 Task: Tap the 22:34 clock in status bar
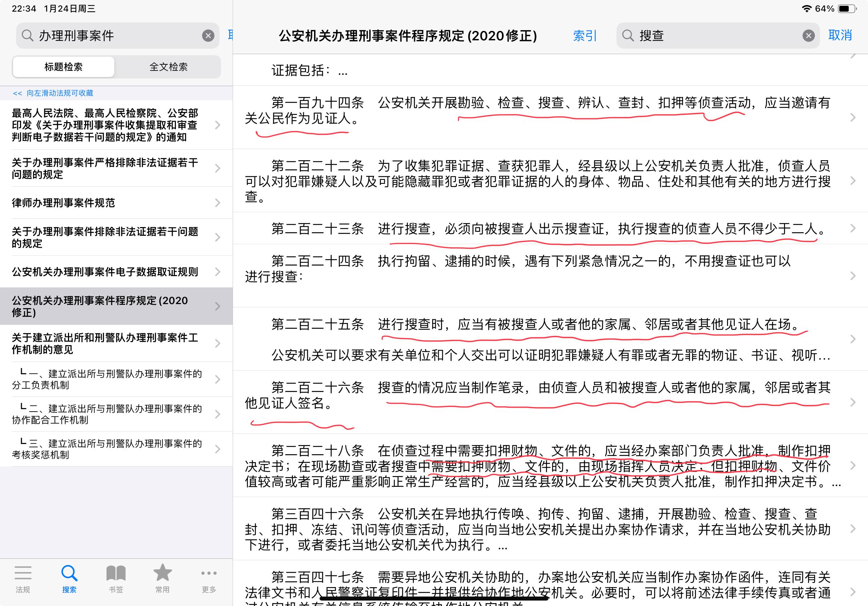pos(24,9)
